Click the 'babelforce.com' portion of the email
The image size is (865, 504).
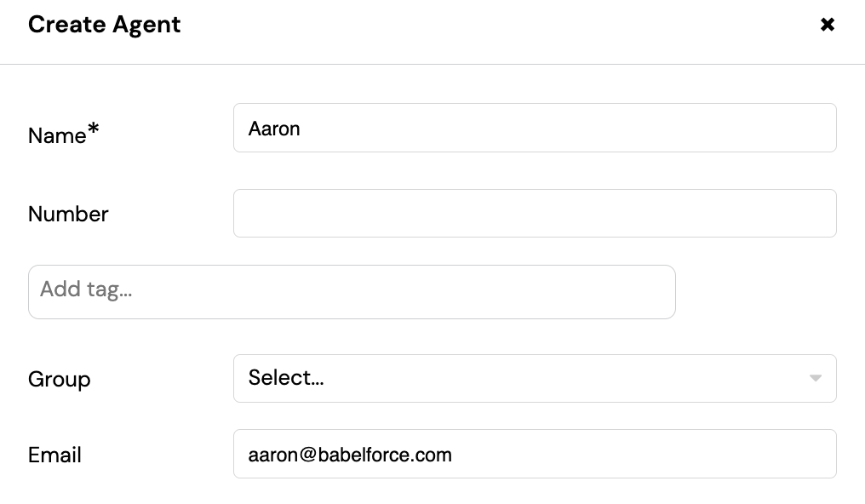tap(385, 455)
